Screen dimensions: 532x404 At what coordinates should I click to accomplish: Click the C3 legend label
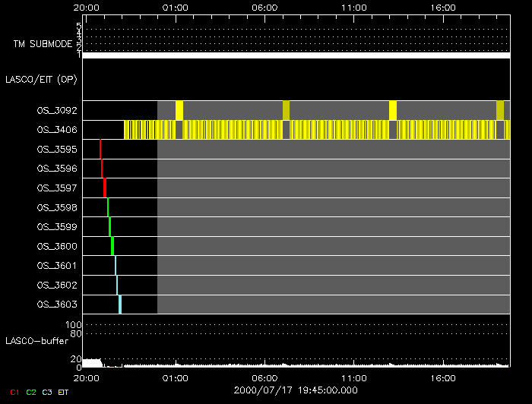(47, 392)
